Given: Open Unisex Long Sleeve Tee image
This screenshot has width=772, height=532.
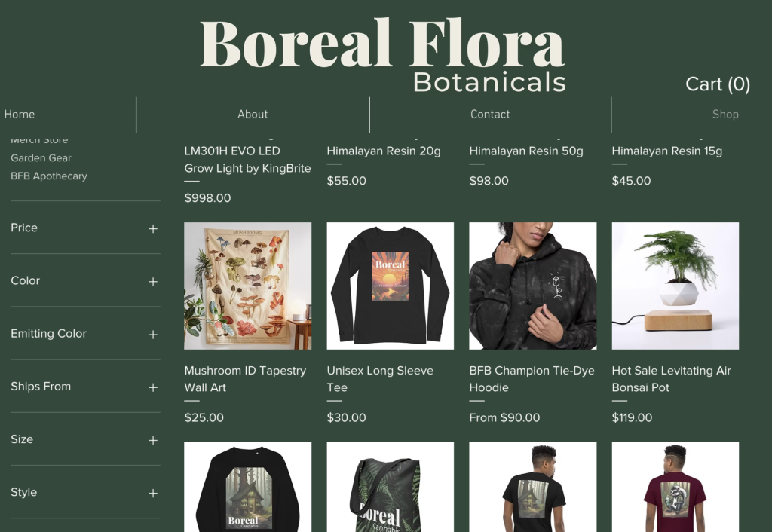Looking at the screenshot, I should 391,286.
